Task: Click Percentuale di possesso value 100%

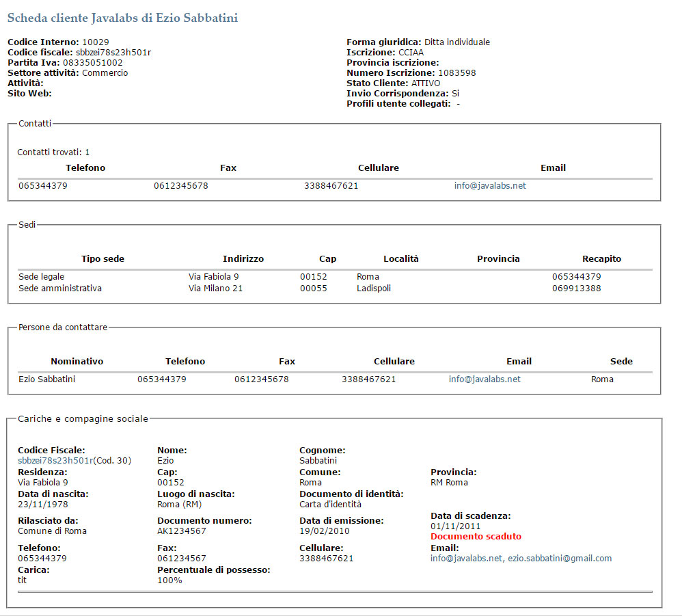Action: [x=169, y=580]
